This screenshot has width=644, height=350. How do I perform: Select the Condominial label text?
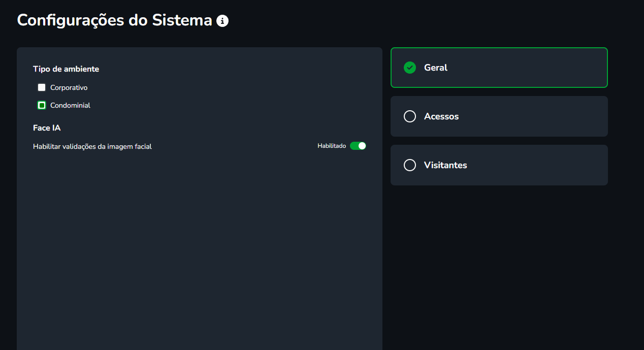pos(70,105)
